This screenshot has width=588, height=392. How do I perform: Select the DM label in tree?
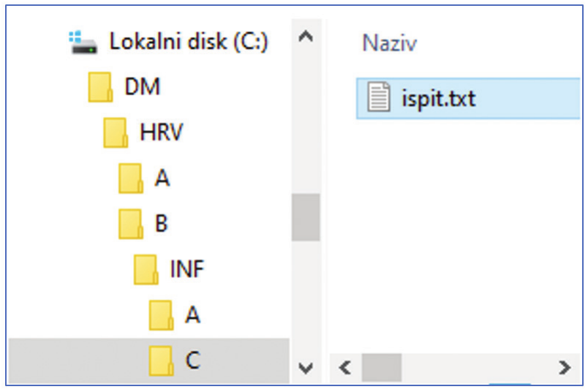click(x=143, y=86)
